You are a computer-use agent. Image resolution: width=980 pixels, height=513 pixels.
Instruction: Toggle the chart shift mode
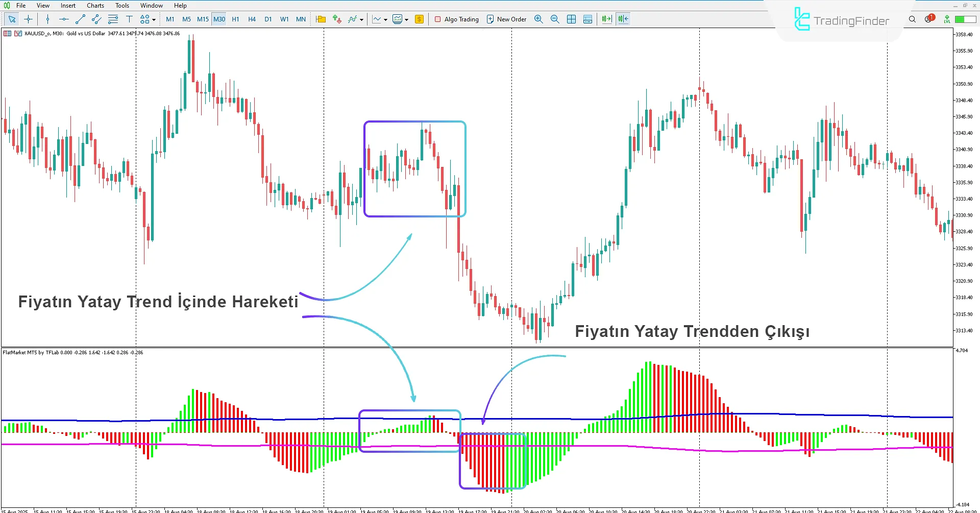pos(623,19)
